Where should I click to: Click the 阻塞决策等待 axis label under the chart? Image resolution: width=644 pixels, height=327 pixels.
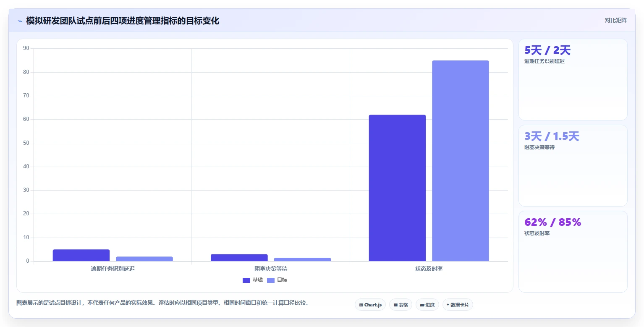pos(271,269)
